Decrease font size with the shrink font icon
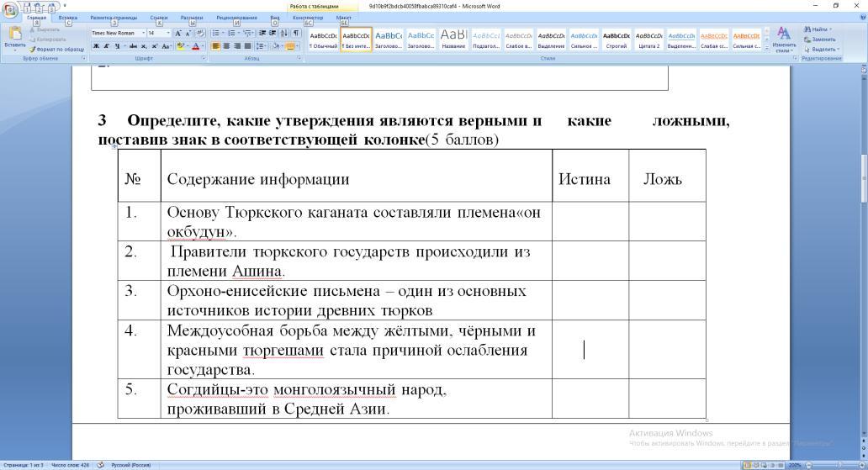Viewport: 868px width, 470px height. [188, 34]
